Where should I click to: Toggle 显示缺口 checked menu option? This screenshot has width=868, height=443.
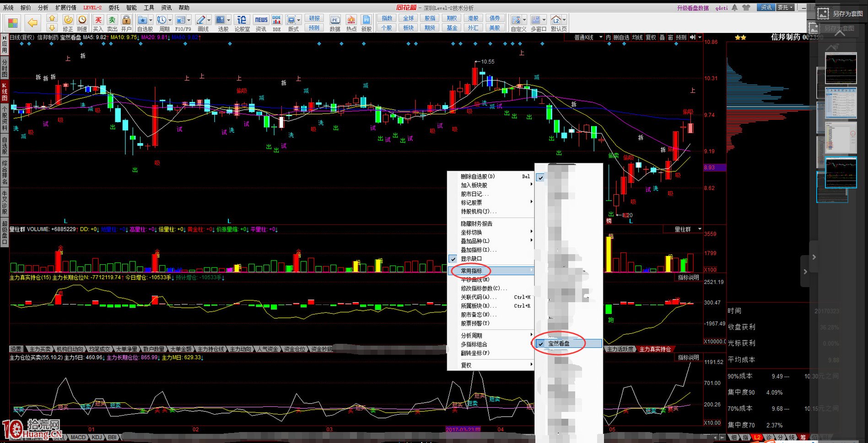[471, 259]
